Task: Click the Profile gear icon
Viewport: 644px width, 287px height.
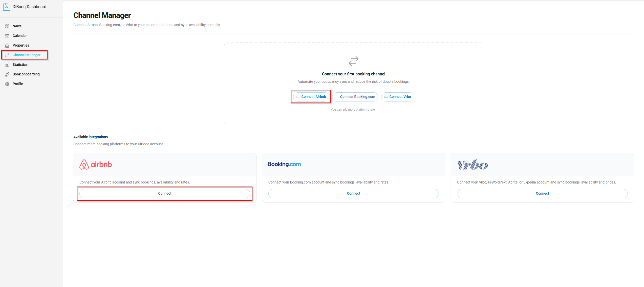Action: (7, 84)
